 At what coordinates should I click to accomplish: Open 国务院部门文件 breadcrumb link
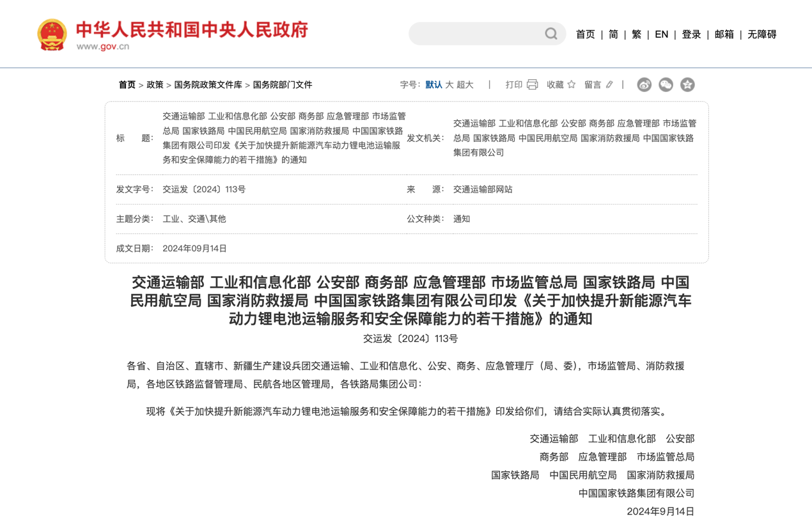tap(283, 84)
